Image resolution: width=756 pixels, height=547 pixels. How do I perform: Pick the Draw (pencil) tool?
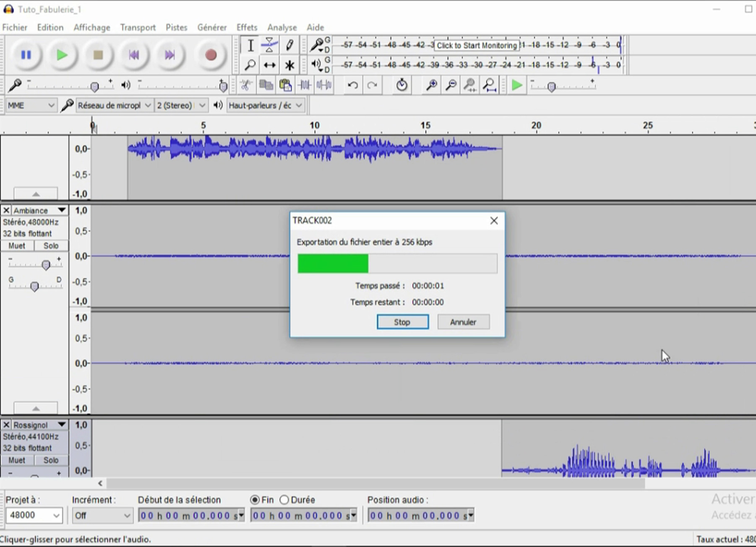(x=289, y=45)
